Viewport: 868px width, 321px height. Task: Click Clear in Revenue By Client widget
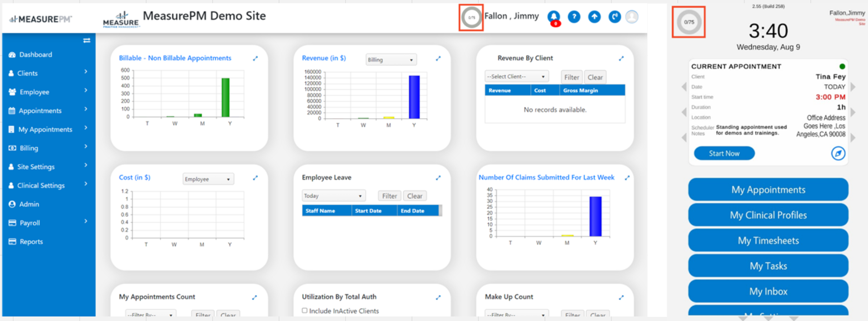tap(595, 77)
